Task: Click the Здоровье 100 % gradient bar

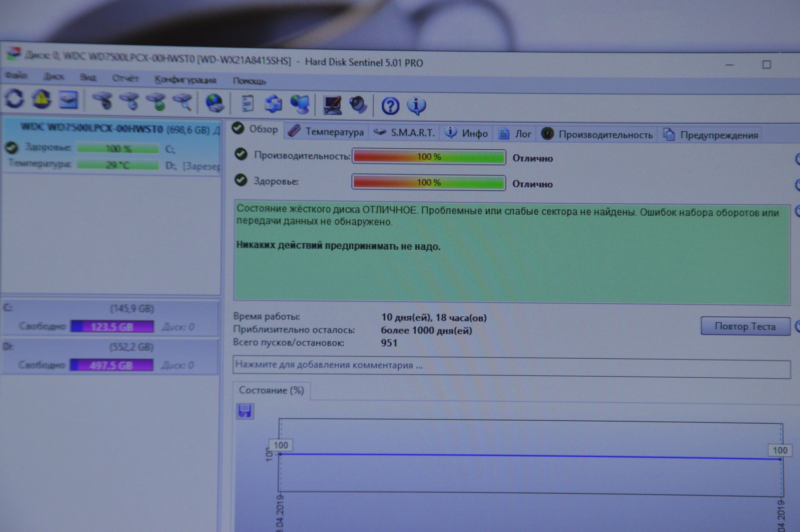Action: click(x=429, y=182)
